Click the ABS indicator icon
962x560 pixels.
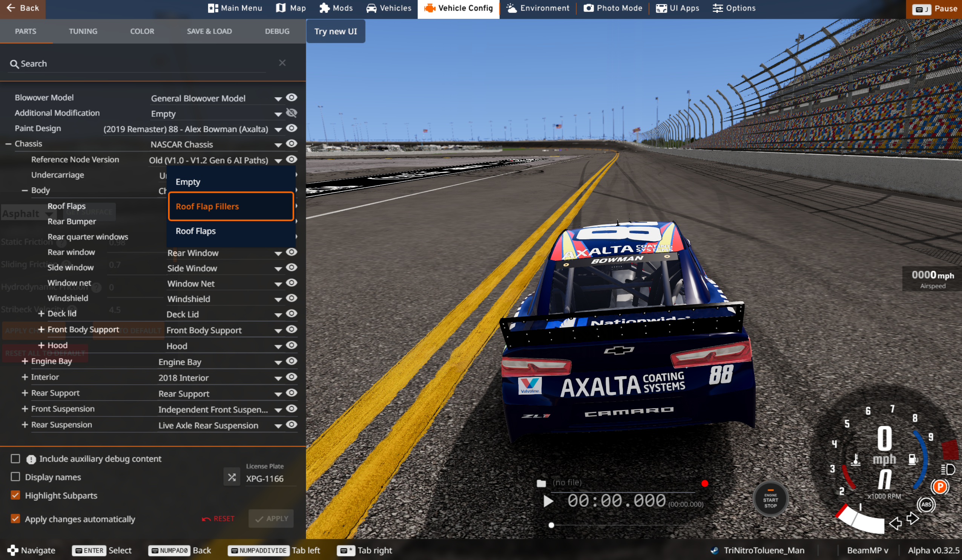926,504
